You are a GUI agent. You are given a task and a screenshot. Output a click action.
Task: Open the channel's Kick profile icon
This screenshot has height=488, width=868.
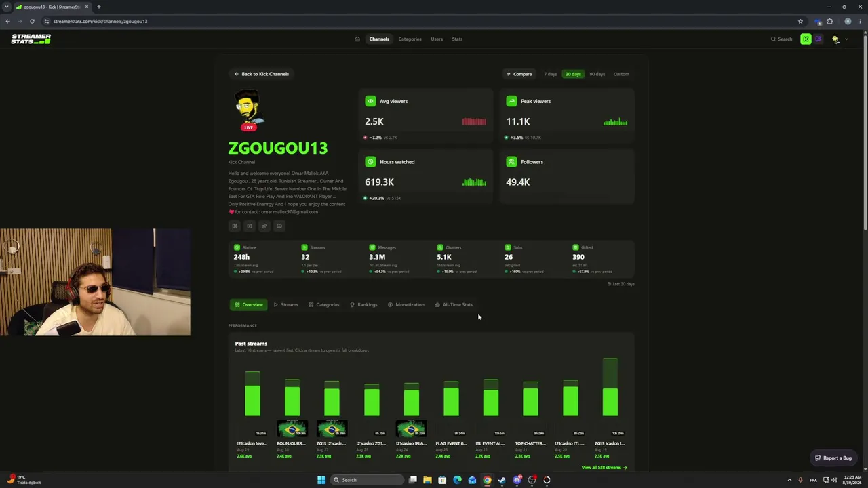[235, 226]
